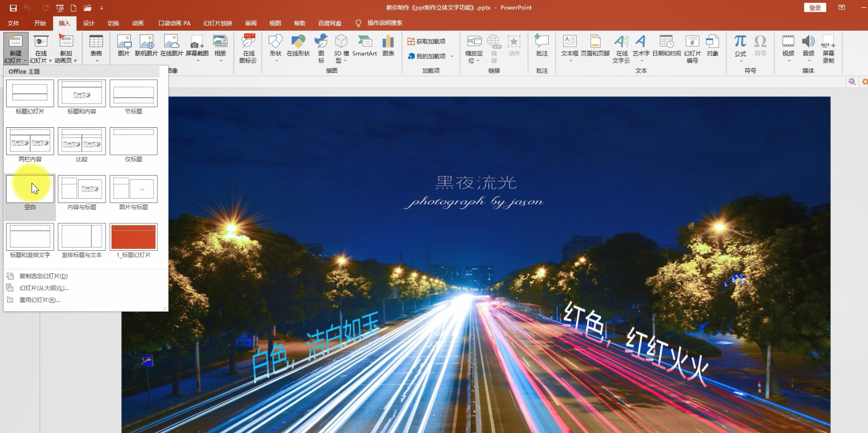Switch to the 幻灯片放映 Slide Show tab

(x=218, y=23)
